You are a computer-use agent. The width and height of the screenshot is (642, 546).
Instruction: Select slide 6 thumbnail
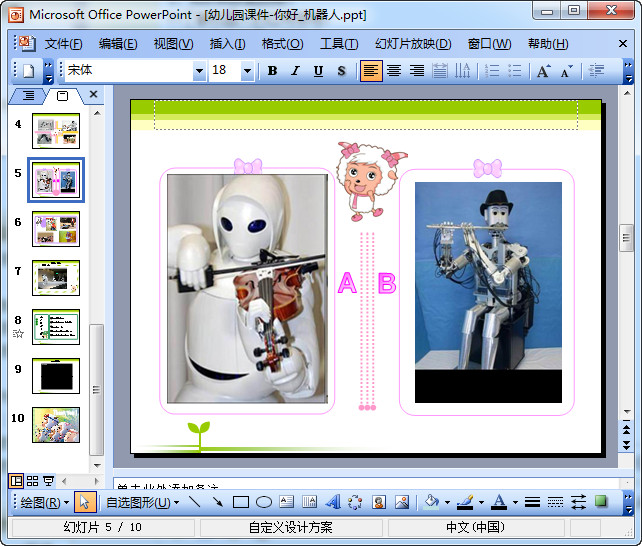[x=56, y=229]
